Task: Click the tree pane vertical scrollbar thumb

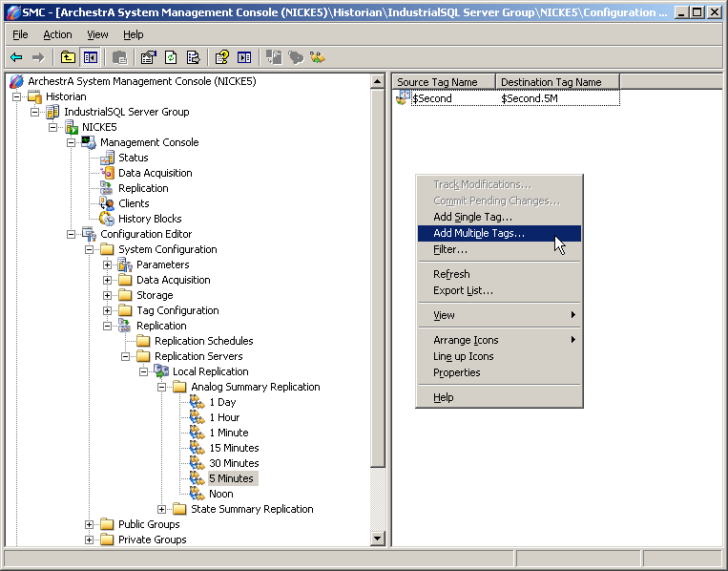Action: (x=378, y=278)
